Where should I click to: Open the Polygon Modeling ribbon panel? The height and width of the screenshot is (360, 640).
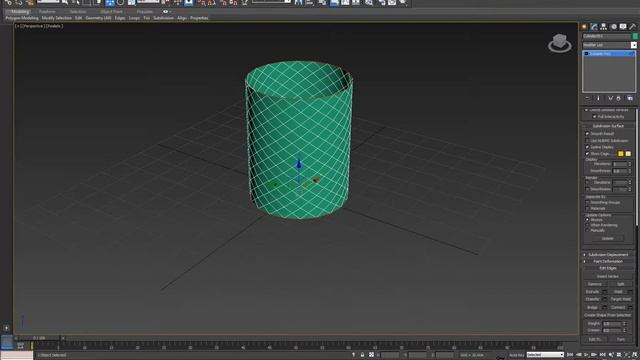click(x=22, y=18)
